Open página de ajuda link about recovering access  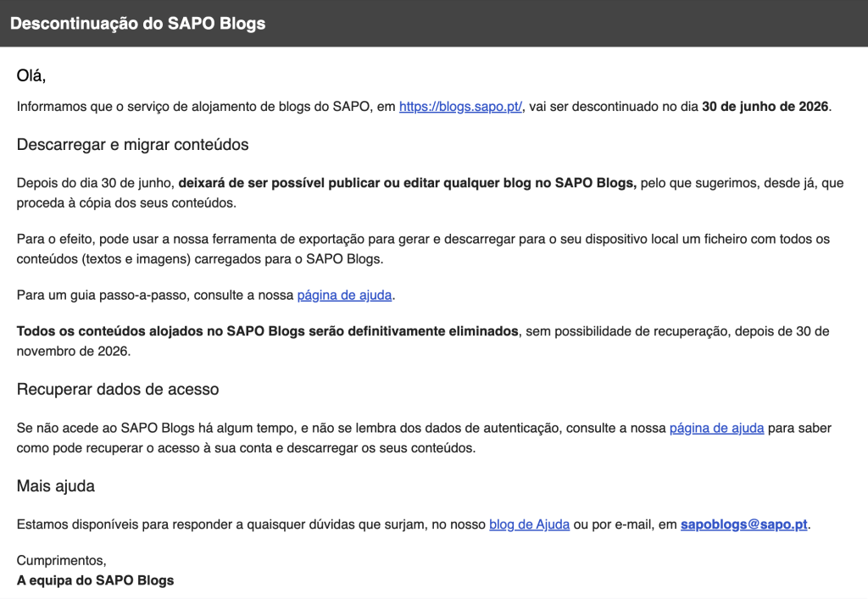[716, 429]
